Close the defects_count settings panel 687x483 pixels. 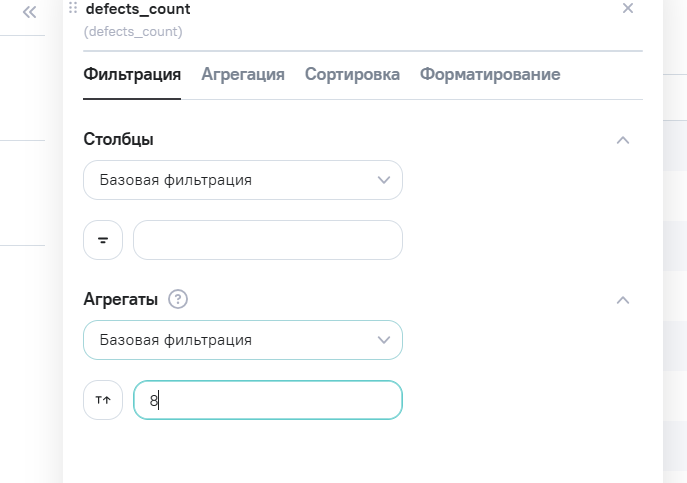click(628, 8)
